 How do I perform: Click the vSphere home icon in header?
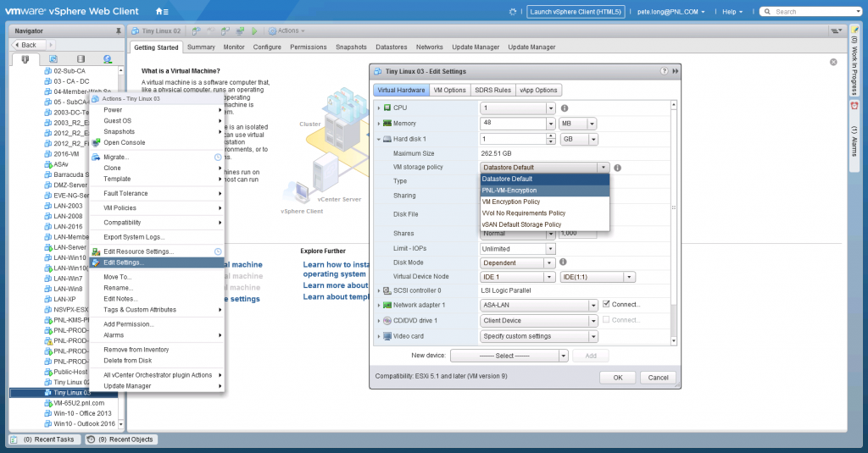click(x=162, y=11)
